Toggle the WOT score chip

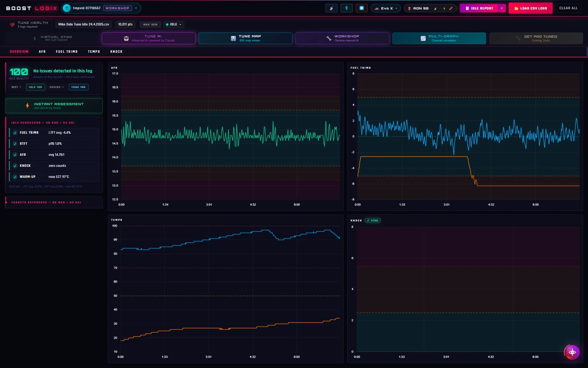tap(16, 87)
